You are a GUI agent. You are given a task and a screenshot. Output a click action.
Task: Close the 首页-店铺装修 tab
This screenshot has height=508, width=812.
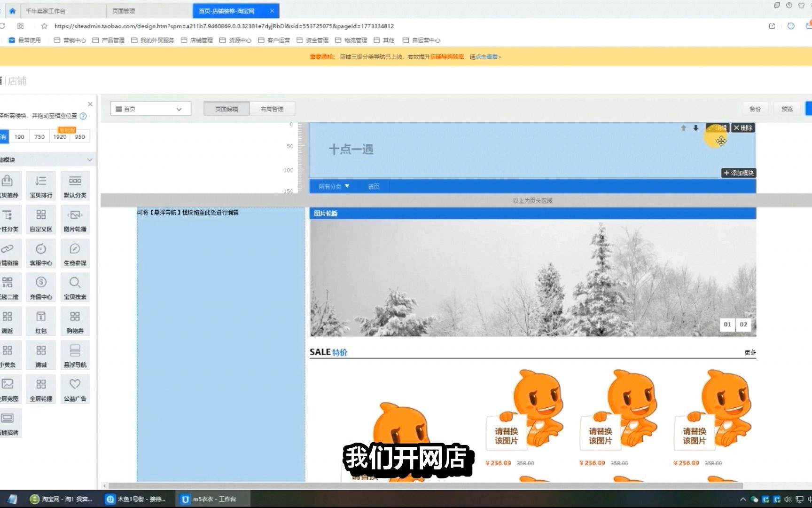[272, 11]
